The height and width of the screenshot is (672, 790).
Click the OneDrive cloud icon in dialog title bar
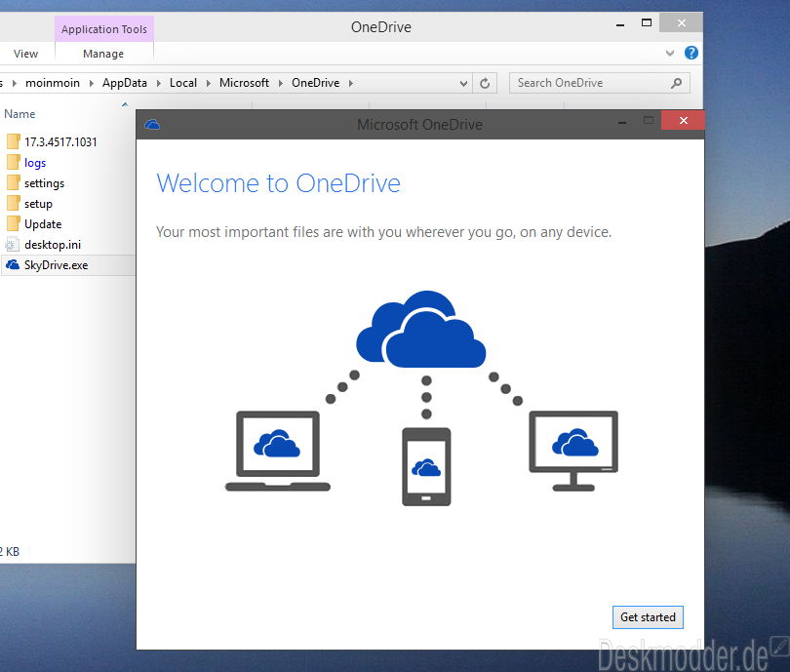152,125
